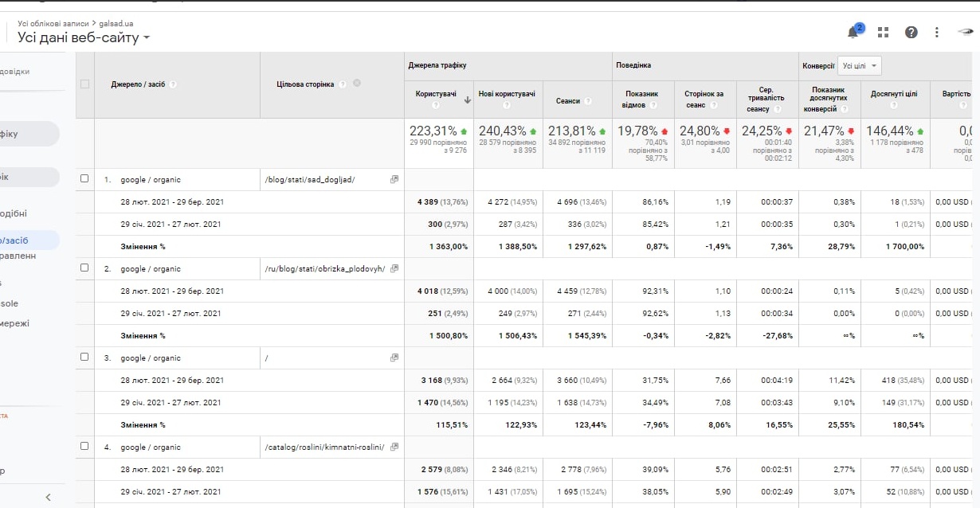Tick the select-all checkbox in table header
The image size is (980, 508).
tap(84, 84)
